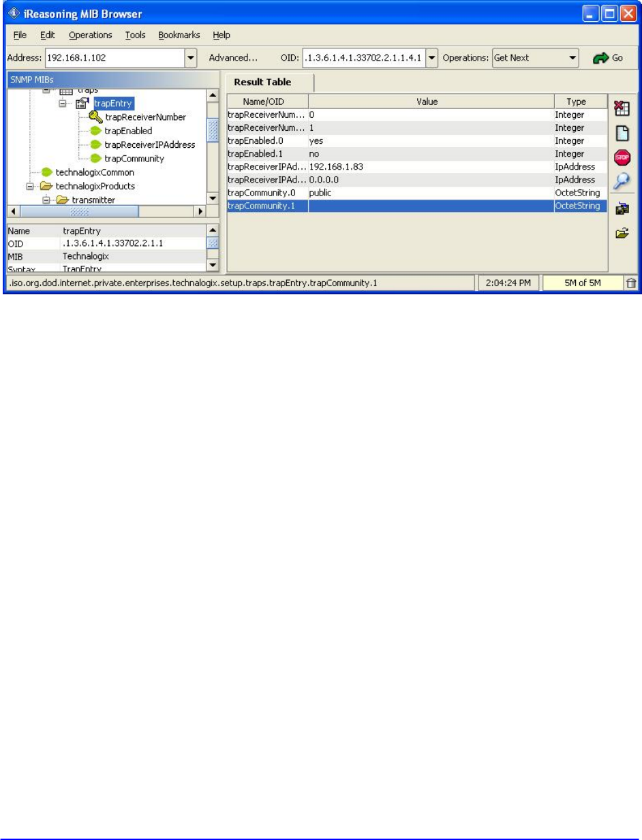Collapse the trapEntry tree node
Screen dimensions: 642x840
coord(62,104)
